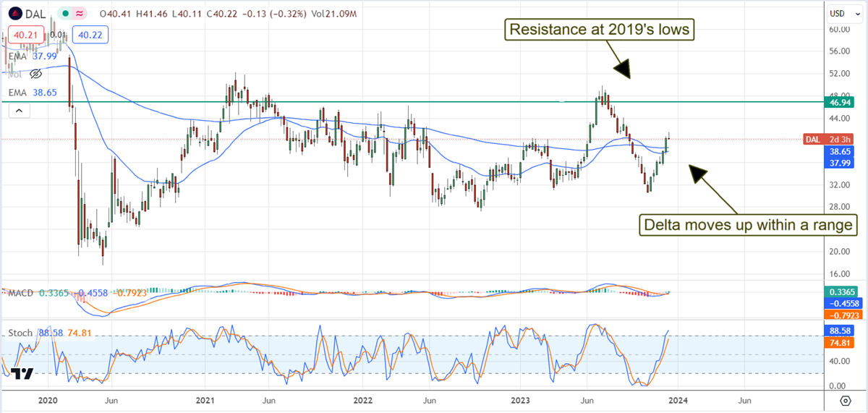Click the TradingView logo
The width and height of the screenshot is (868, 413).
pyautogui.click(x=22, y=373)
